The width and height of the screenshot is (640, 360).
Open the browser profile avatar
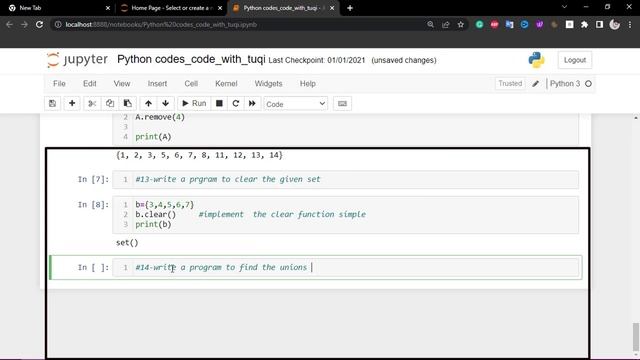[x=614, y=24]
